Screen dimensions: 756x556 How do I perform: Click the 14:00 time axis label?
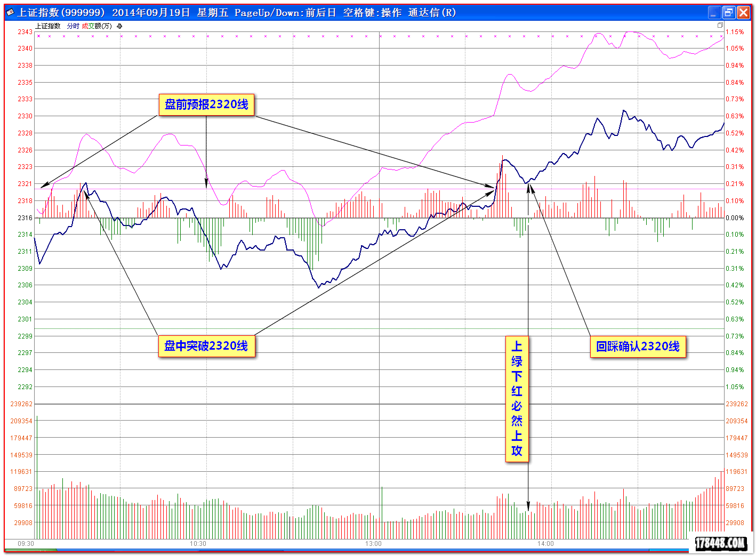pos(545,544)
